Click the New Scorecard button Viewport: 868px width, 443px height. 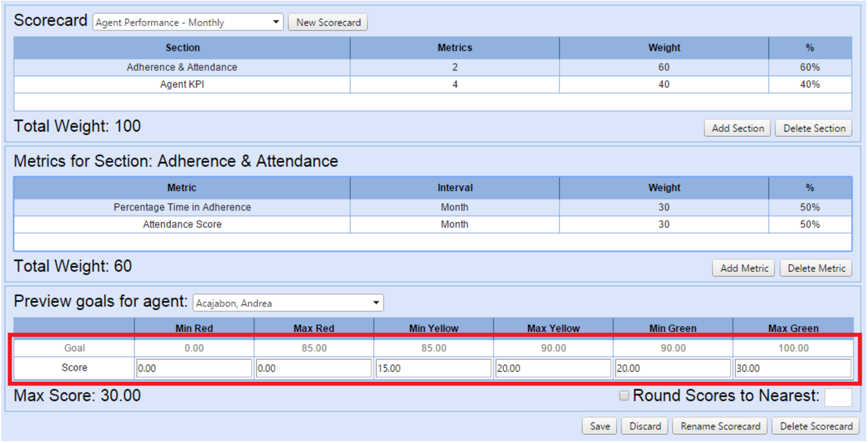[x=328, y=22]
